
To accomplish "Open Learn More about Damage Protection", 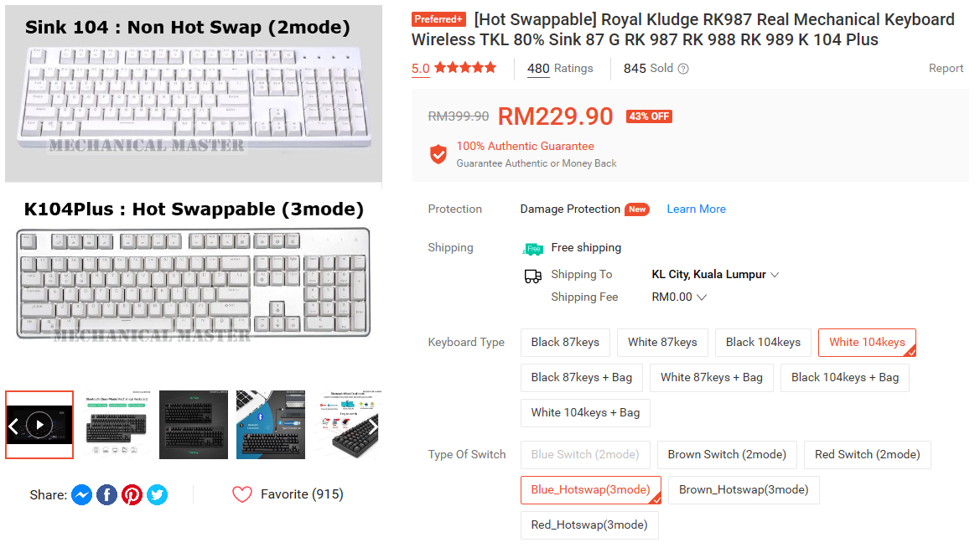I will click(696, 209).
